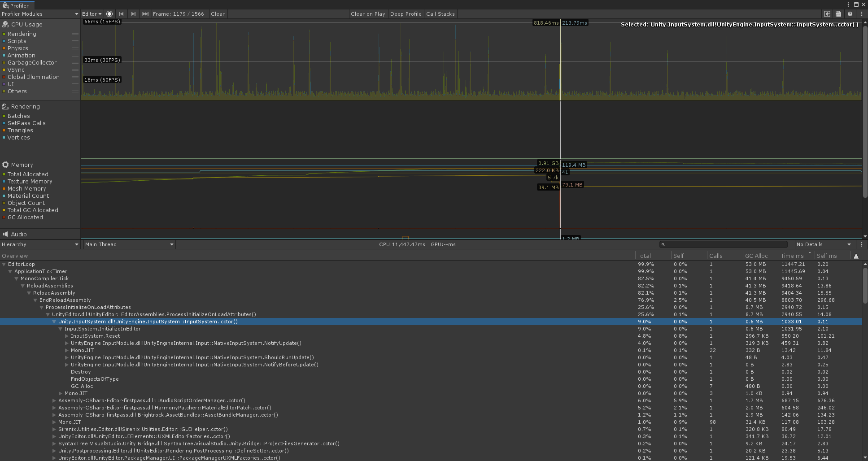Jump to the current frame
Viewport: 868px width, 461px height.
point(145,14)
